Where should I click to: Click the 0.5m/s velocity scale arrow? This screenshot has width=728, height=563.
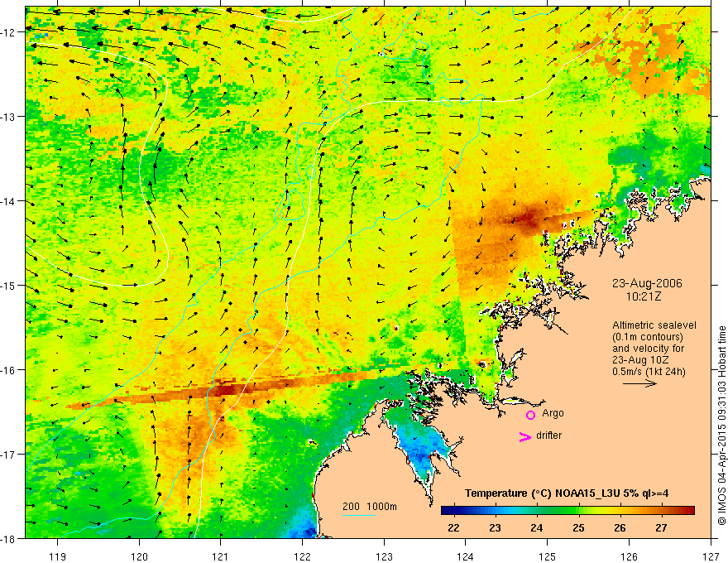click(x=639, y=383)
